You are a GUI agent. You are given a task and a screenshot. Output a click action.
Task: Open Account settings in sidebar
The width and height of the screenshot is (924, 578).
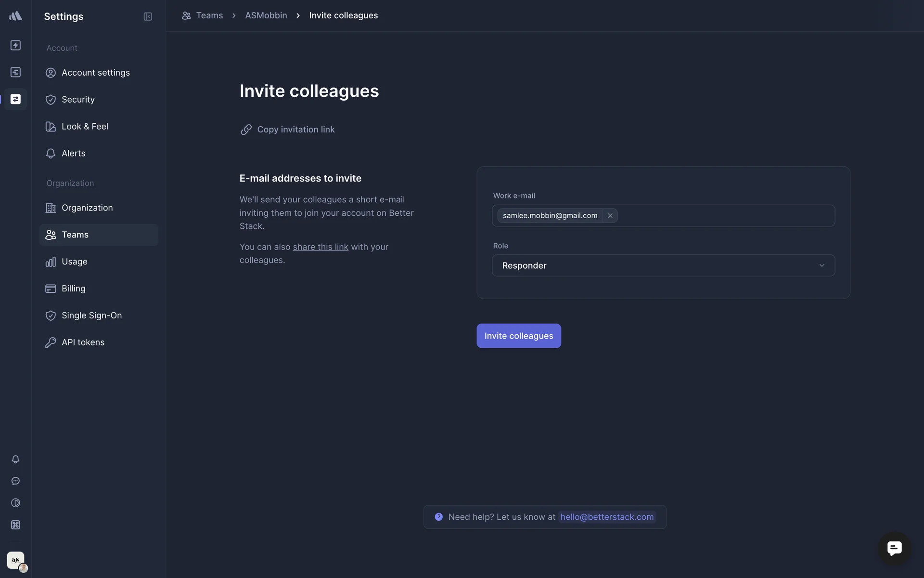pos(95,73)
